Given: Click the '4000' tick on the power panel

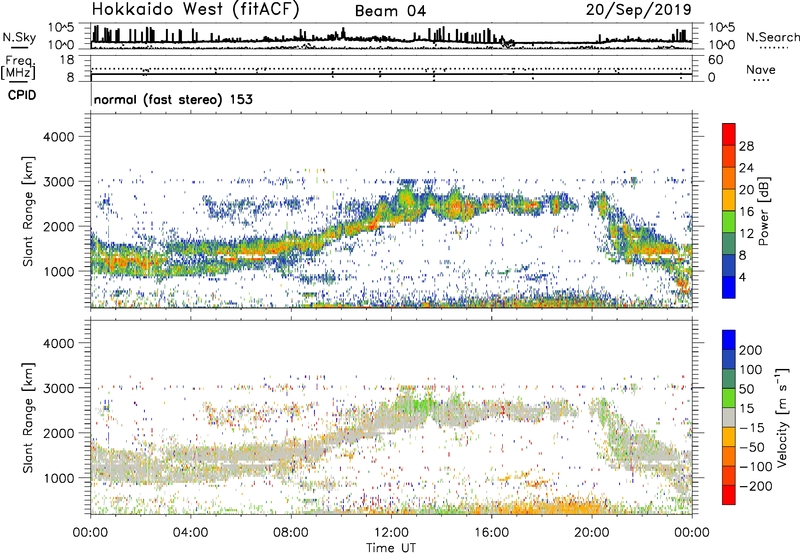Looking at the screenshot, I should click(59, 137).
